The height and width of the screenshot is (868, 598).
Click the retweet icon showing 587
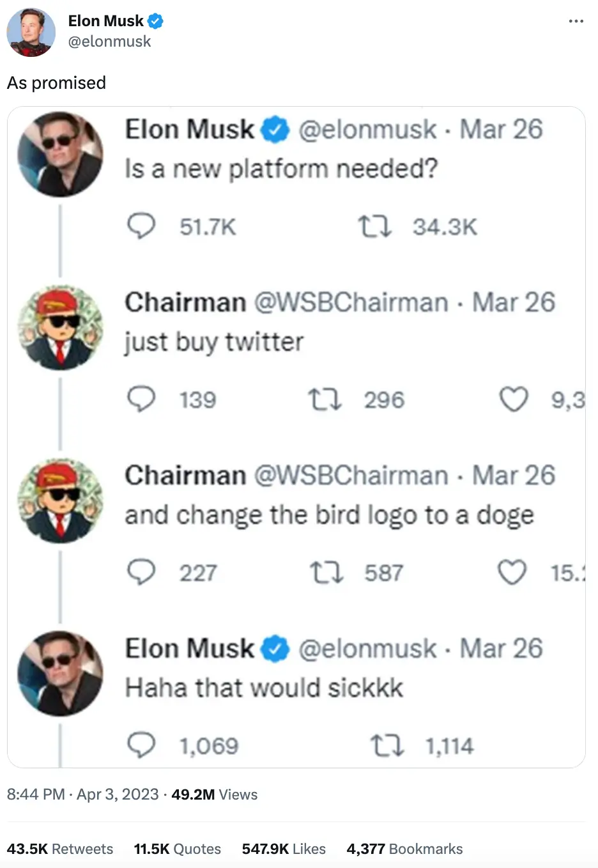pyautogui.click(x=326, y=573)
